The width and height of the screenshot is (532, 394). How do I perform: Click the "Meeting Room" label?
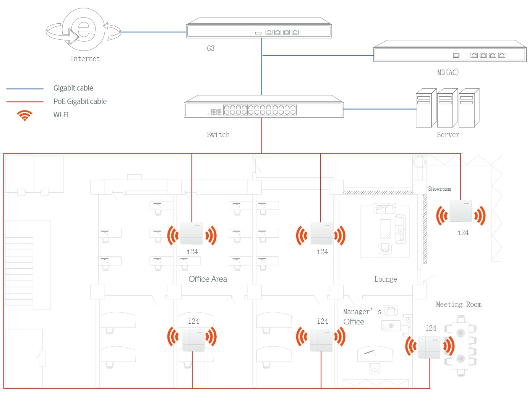point(459,305)
